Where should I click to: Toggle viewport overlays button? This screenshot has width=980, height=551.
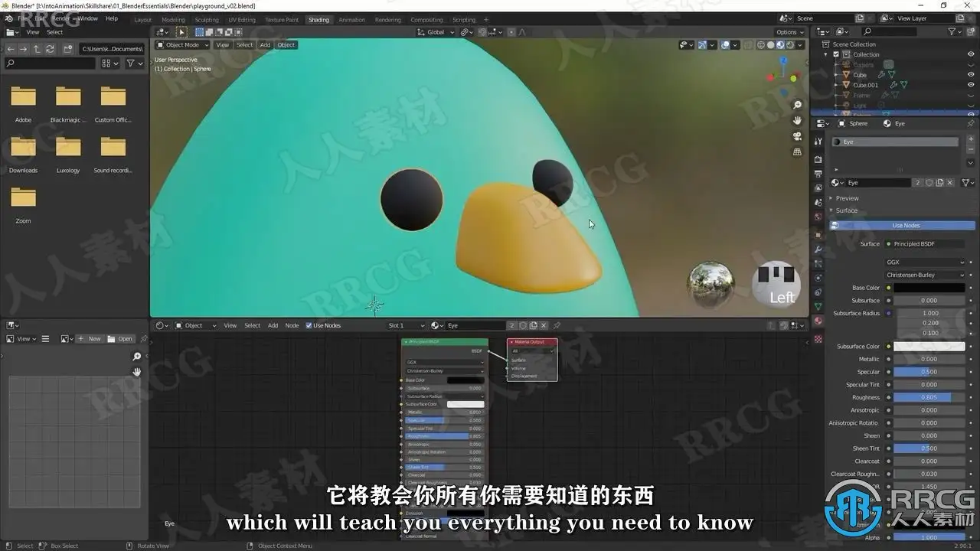725,44
